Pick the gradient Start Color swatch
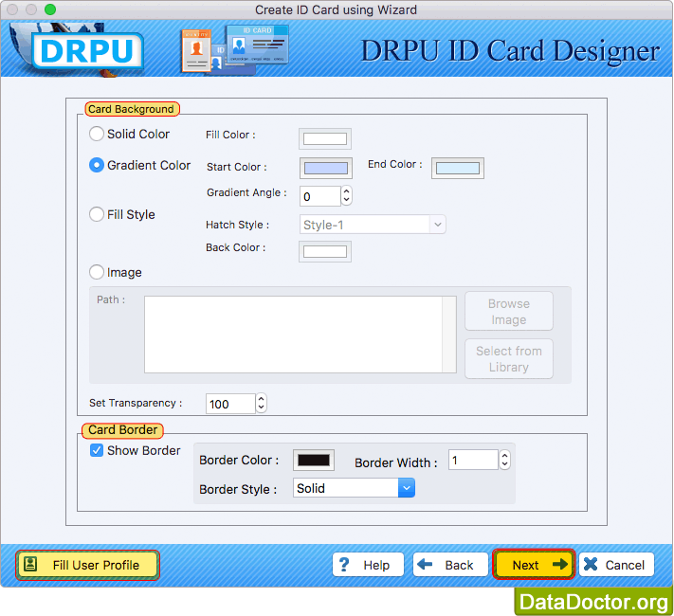Screen dimensions: 674x616 (326, 168)
